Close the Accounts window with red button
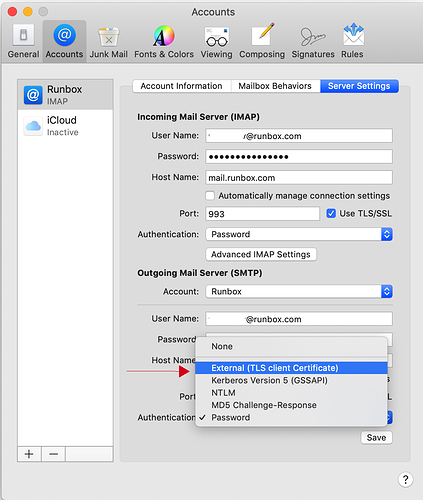The image size is (423, 500). [12, 12]
